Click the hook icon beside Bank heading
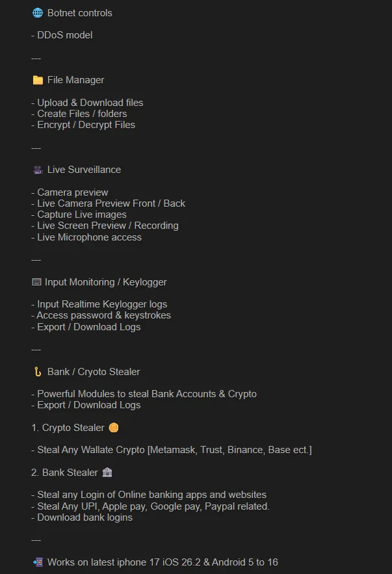The image size is (392, 574). pos(38,372)
